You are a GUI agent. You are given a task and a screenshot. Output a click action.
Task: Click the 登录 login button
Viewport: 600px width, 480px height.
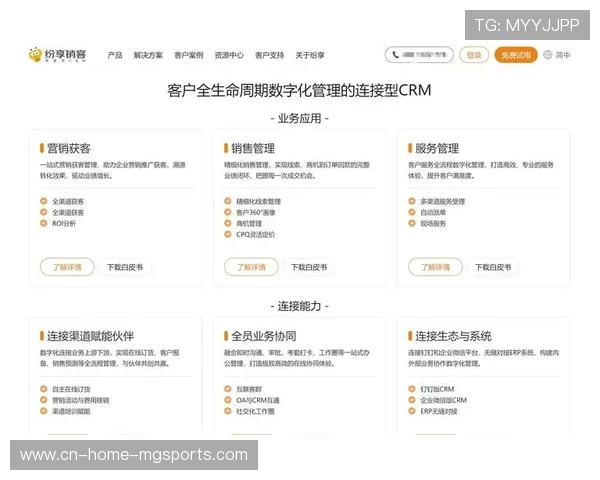coord(474,55)
